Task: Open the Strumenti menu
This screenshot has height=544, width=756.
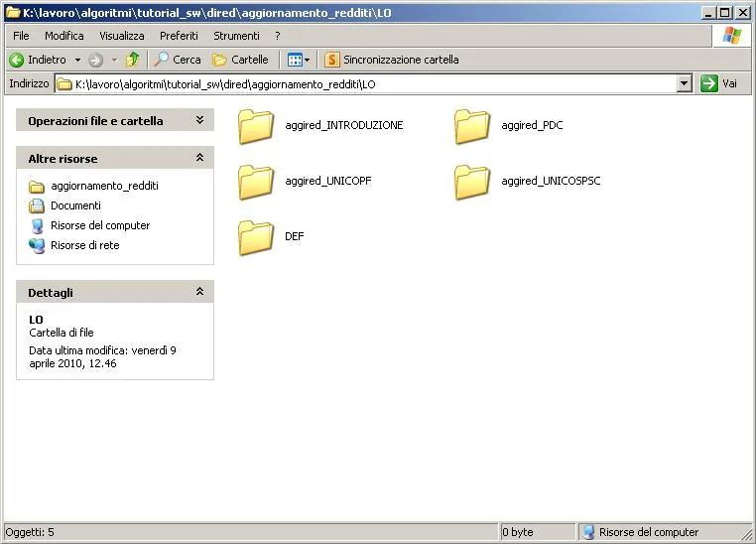Action: click(236, 36)
